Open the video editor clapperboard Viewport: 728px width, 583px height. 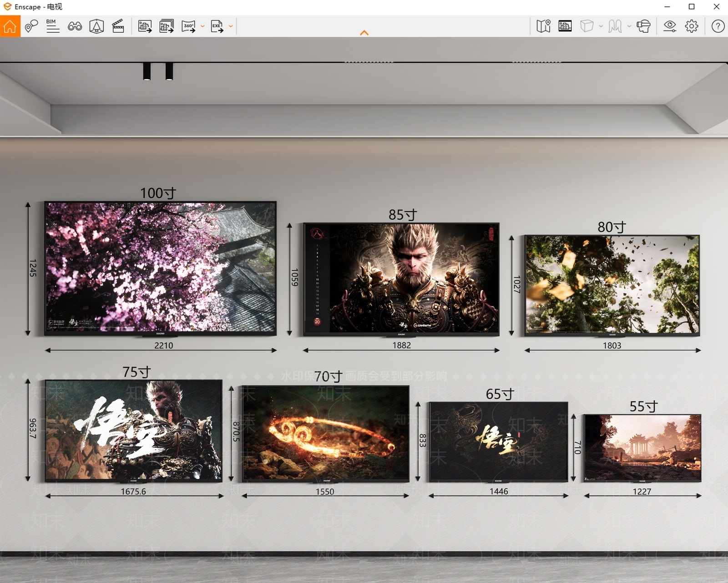point(118,26)
